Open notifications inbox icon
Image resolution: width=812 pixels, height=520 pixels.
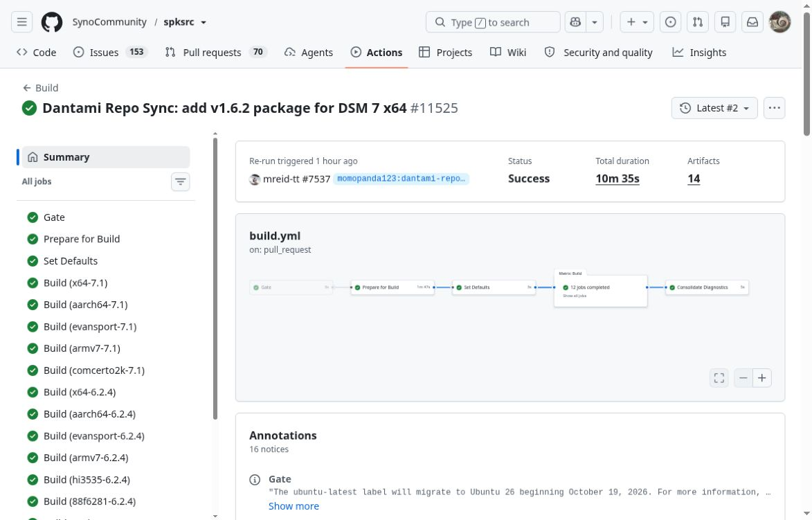coord(752,22)
